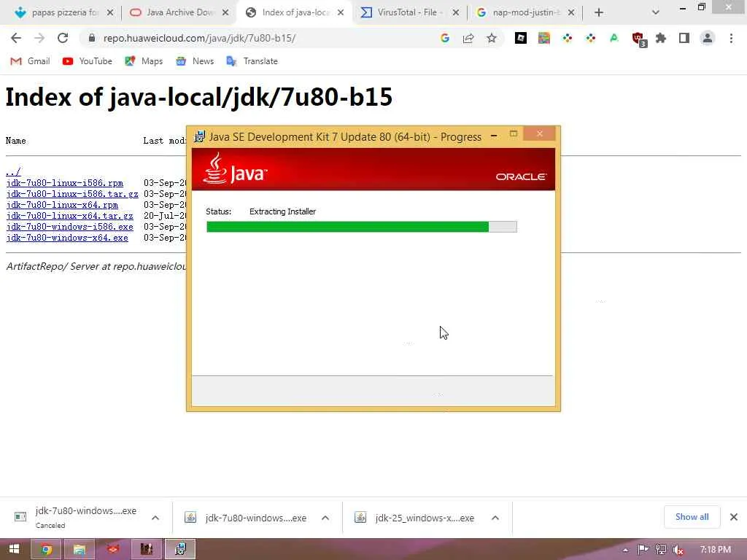The width and height of the screenshot is (747, 560).
Task: Close the VirusTotal tab
Action: coord(456,12)
